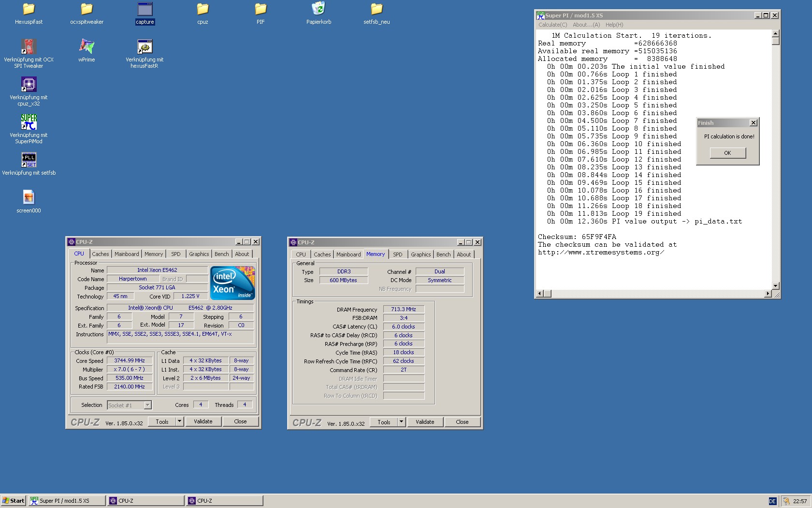812x508 pixels.
Task: Open the setfsb_neu folder icon
Action: click(377, 10)
